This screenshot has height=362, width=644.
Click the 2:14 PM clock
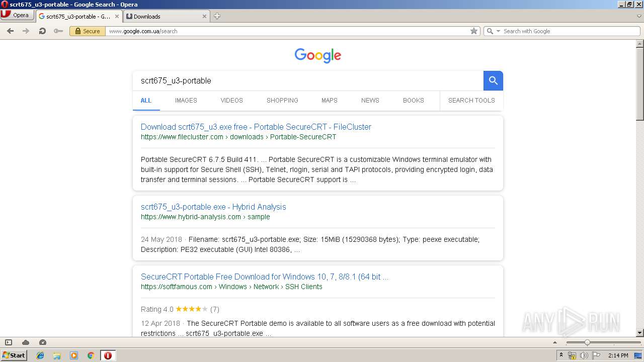[618, 355]
